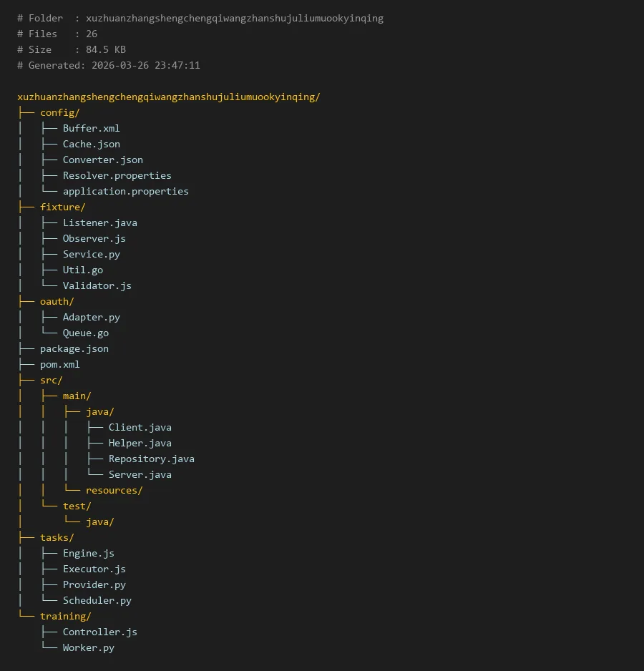The height and width of the screenshot is (671, 644).
Task: Select application.properties file
Action: (125, 191)
